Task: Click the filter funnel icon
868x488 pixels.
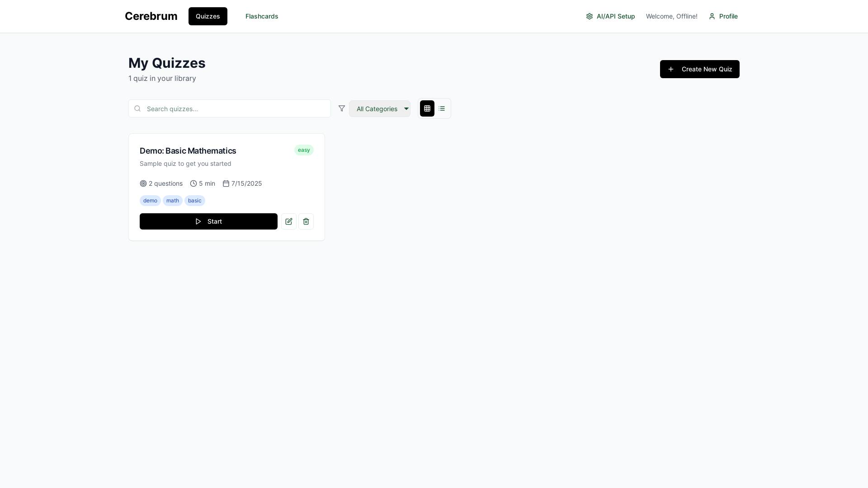Action: pyautogui.click(x=342, y=108)
